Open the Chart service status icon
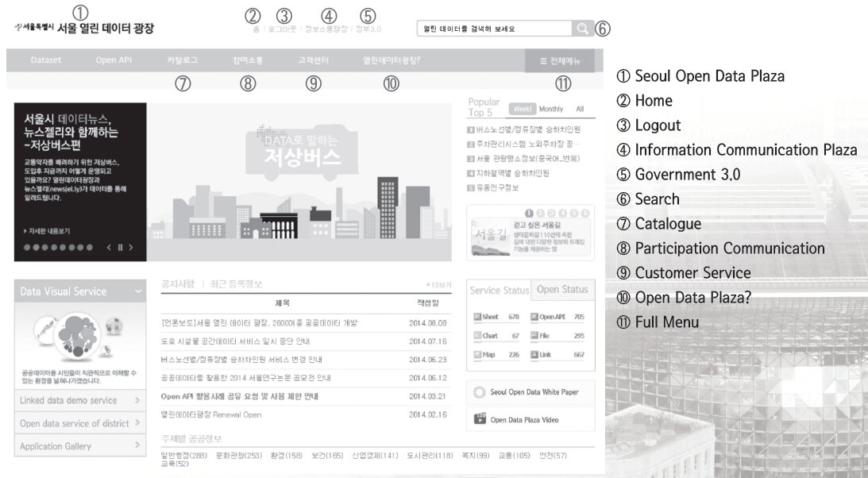Screen dimensions: 868x478 tap(478, 336)
